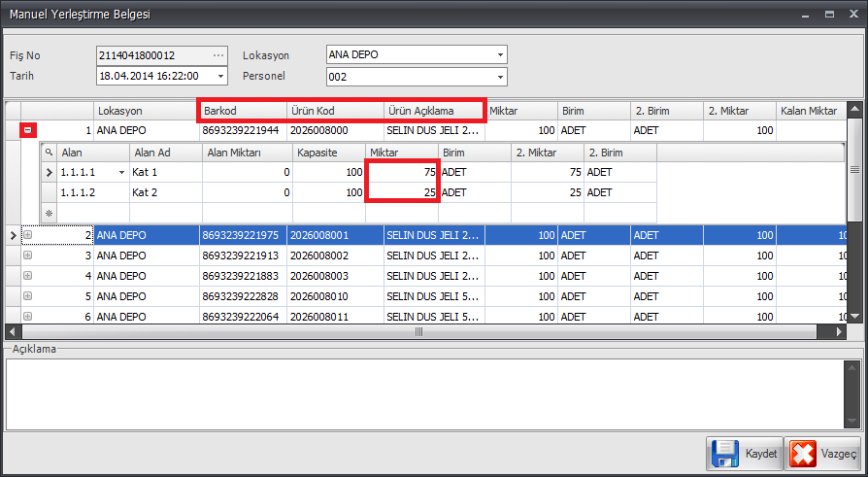
Task: Click Kapasite sub-grid header
Action: tap(329, 153)
